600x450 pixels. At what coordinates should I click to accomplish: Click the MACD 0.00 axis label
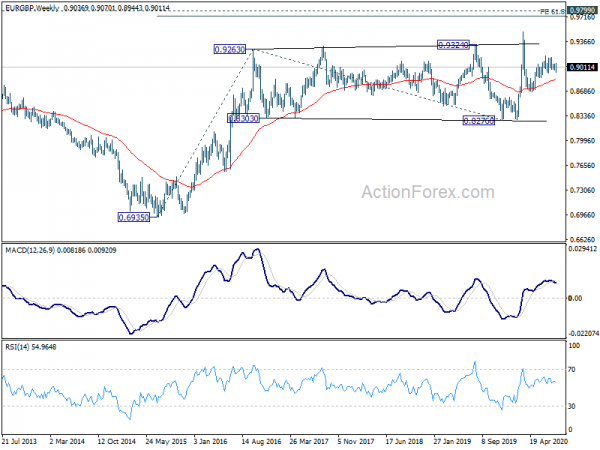(575, 298)
